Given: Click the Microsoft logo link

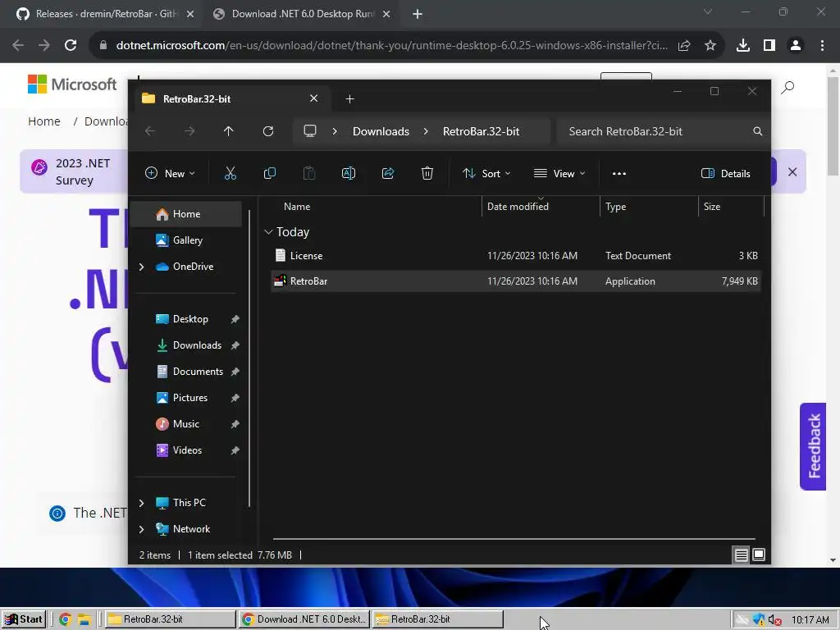Looking at the screenshot, I should pos(72,84).
